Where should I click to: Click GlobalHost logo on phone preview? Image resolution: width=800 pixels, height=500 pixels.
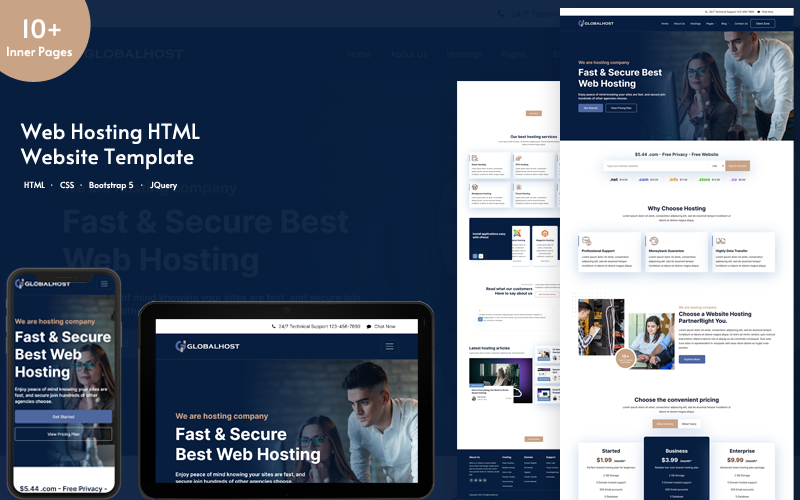click(x=42, y=284)
